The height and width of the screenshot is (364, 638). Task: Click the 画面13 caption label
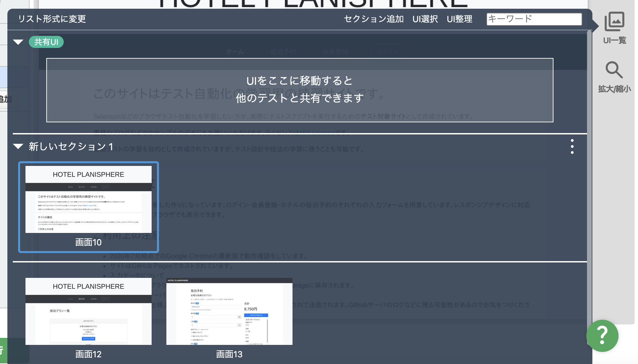click(229, 354)
